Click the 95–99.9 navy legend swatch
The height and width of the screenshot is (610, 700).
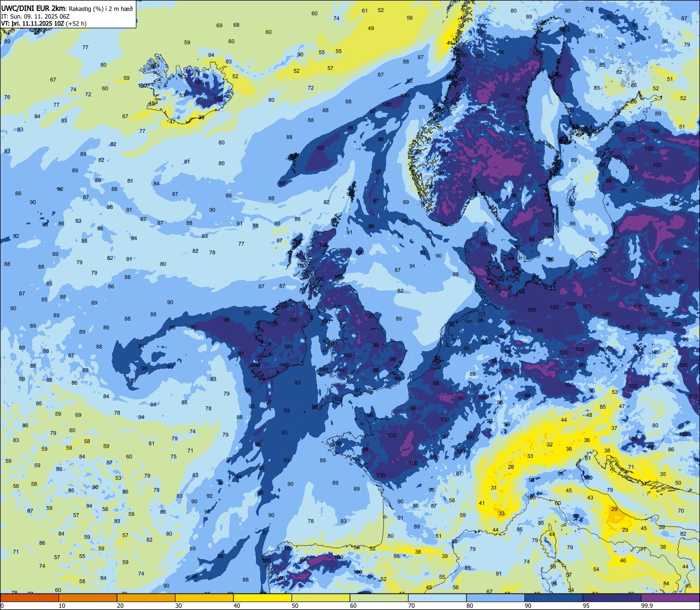tap(612, 598)
